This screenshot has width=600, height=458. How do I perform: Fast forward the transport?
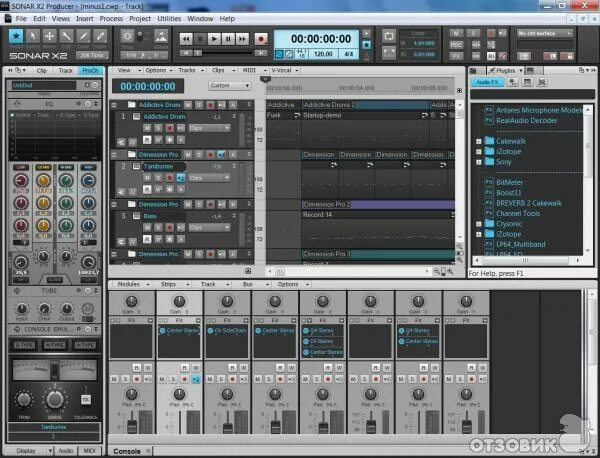(x=242, y=39)
